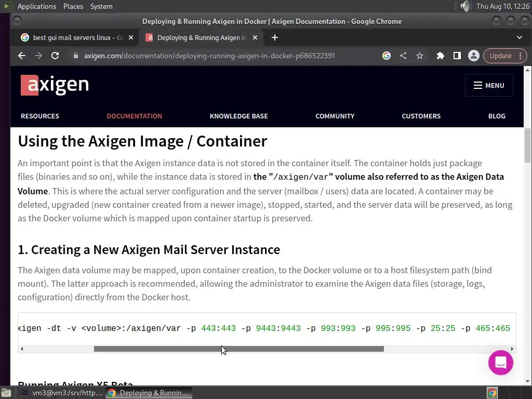Click the '995:995' port text in code
Viewport: 532px width, 399px height.
point(393,328)
